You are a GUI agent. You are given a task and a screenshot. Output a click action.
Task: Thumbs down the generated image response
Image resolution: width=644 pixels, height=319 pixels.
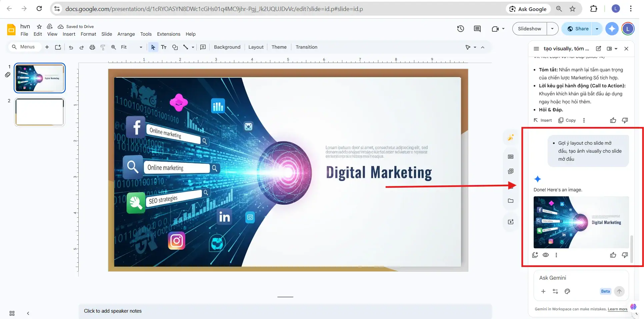[x=625, y=255]
